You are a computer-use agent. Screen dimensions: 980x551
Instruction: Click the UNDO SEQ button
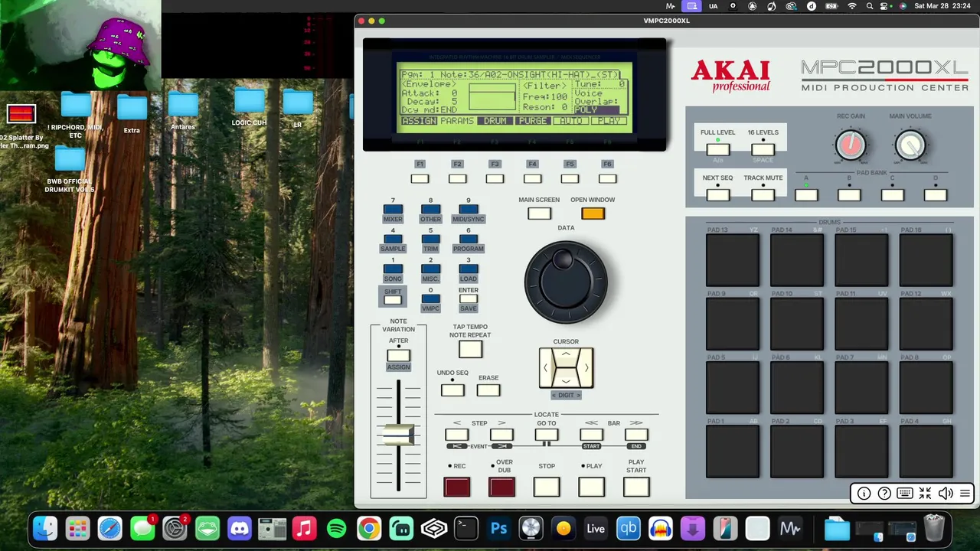452,390
